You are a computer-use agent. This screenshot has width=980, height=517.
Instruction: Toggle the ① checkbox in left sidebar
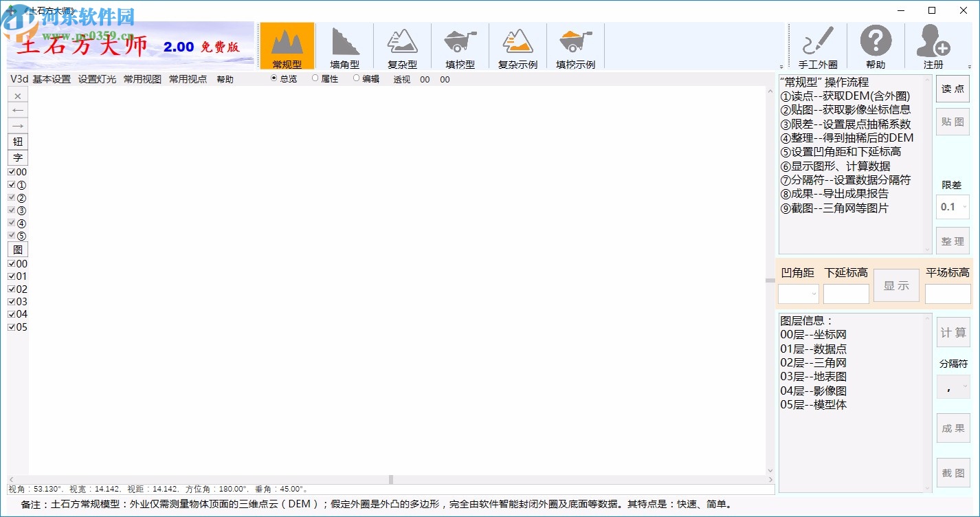(x=11, y=185)
